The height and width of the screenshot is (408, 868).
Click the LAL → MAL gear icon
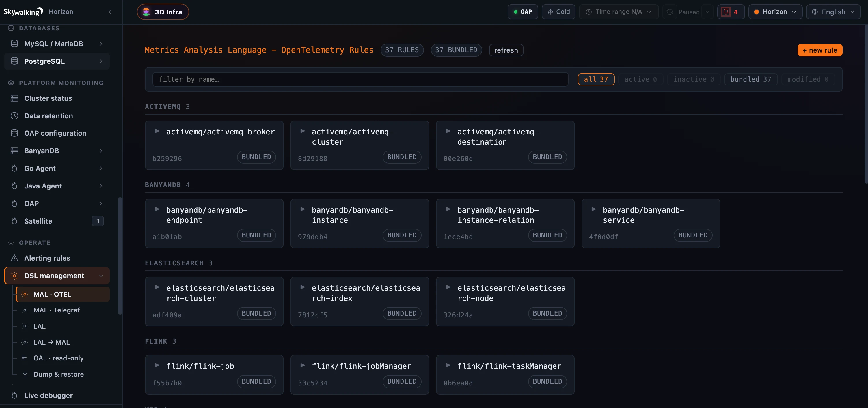pos(25,342)
